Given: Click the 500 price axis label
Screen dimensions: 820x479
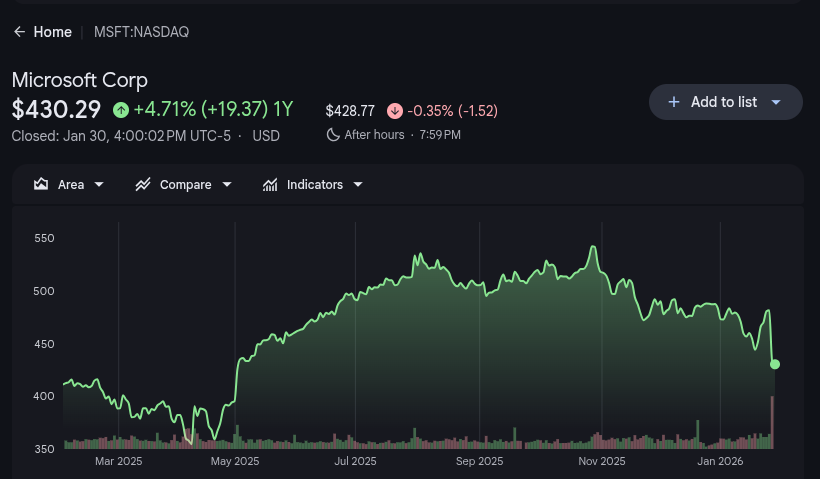Looking at the screenshot, I should point(44,291).
